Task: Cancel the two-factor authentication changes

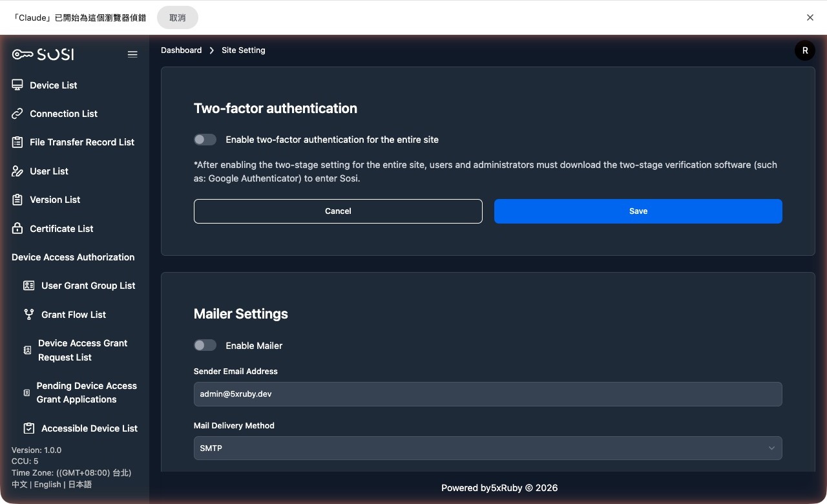Action: (338, 211)
